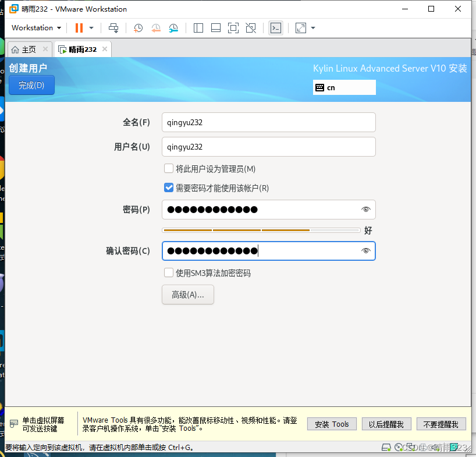Image resolution: width=476 pixels, height=457 pixels.
Task: Pause the virtual machine with the orange icon
Action: click(x=79, y=28)
